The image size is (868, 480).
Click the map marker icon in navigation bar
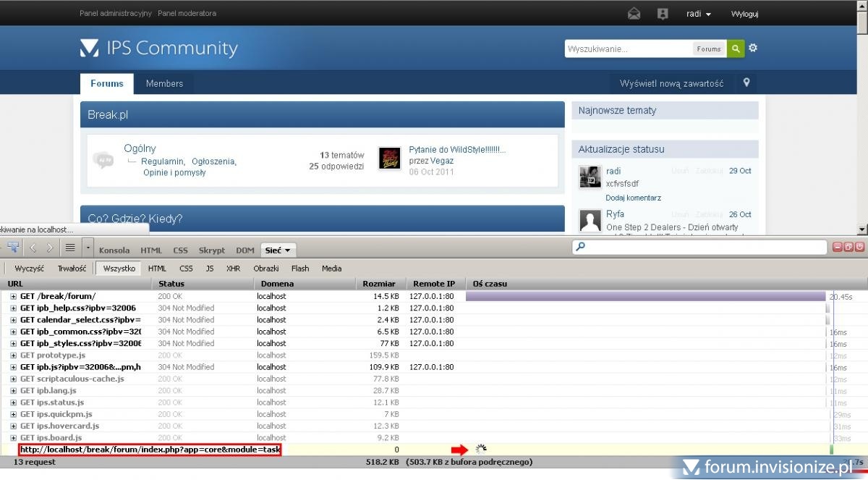(746, 83)
